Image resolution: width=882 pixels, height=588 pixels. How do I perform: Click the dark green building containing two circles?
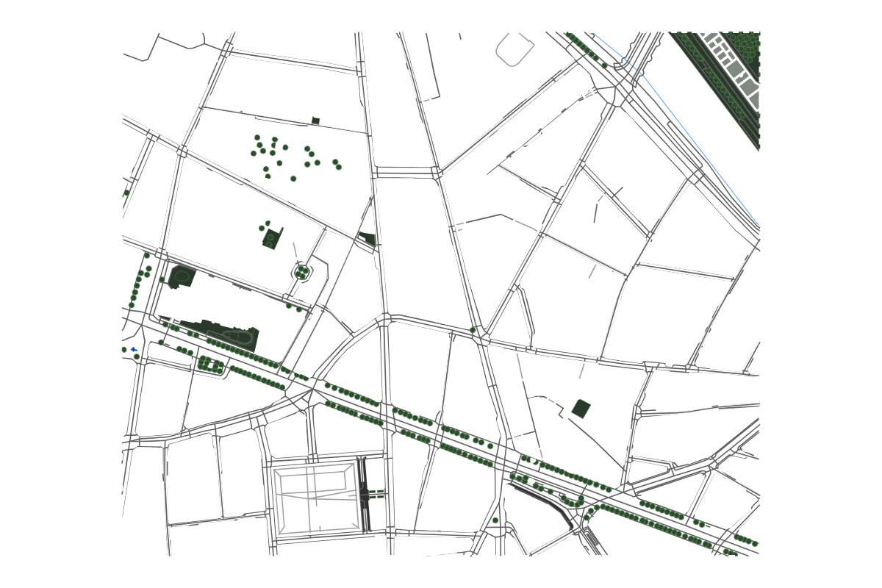coord(271,239)
